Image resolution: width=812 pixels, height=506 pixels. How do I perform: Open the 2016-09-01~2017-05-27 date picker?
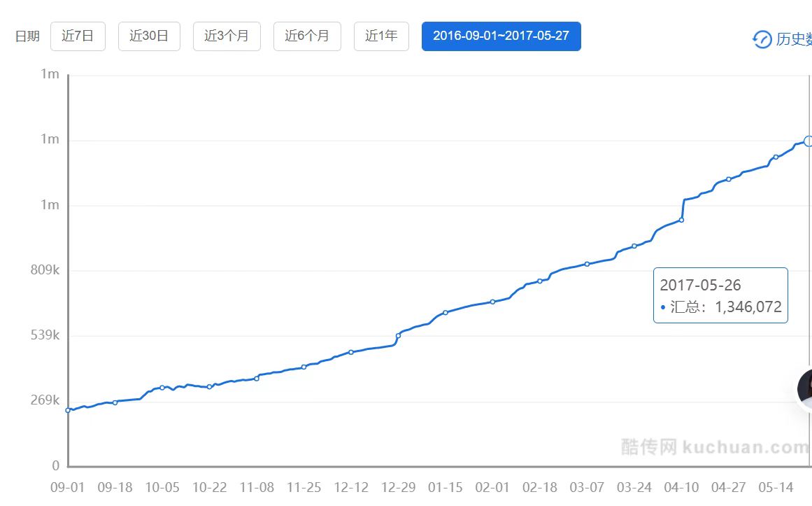pos(501,36)
